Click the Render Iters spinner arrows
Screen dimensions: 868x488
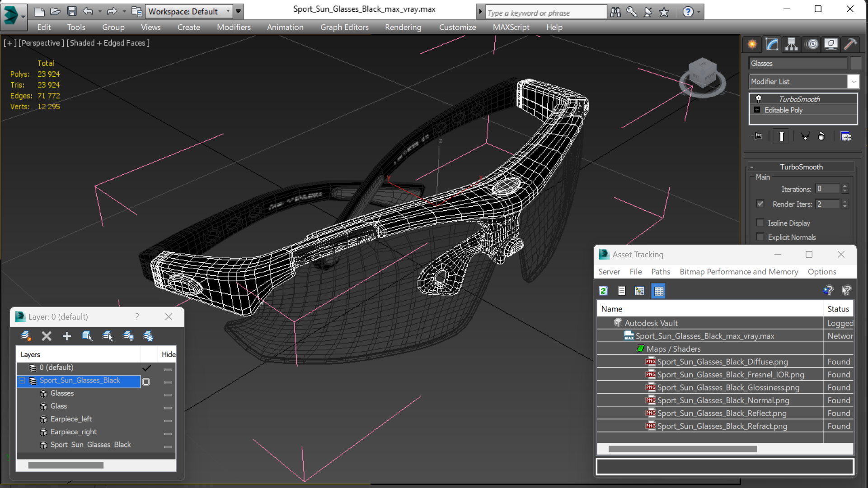pos(845,204)
